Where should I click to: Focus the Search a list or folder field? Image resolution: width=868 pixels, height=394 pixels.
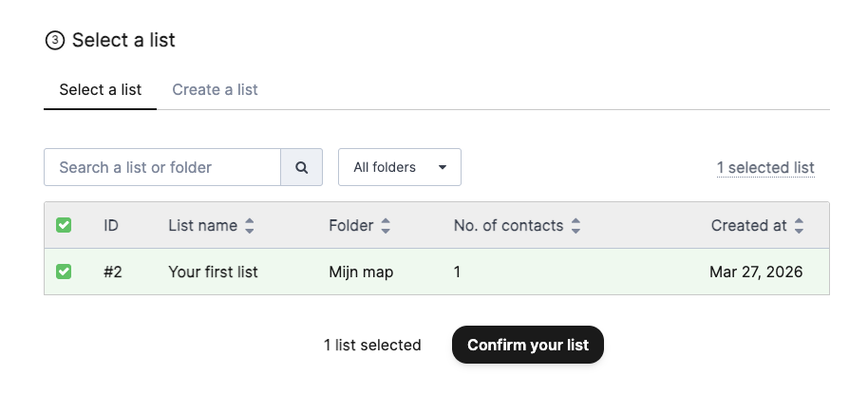(162, 167)
